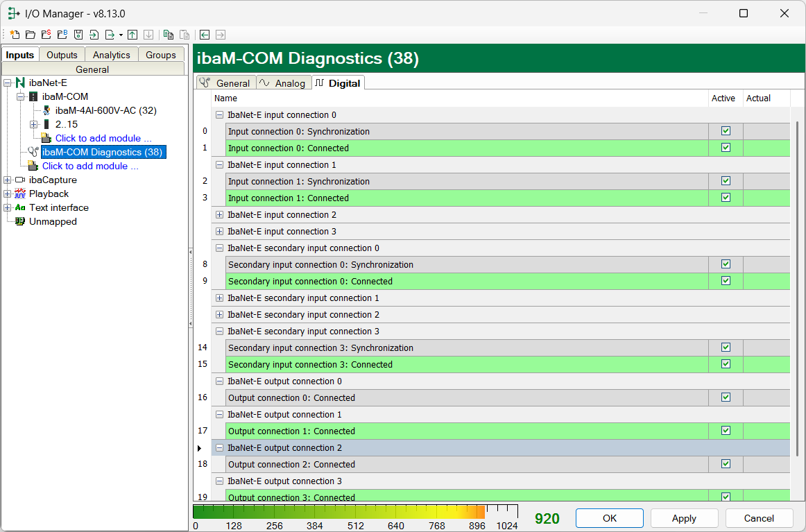Viewport: 806px width, 532px height.
Task: Collapse IbaNet-E secondary input connection 0 group
Action: (x=220, y=248)
